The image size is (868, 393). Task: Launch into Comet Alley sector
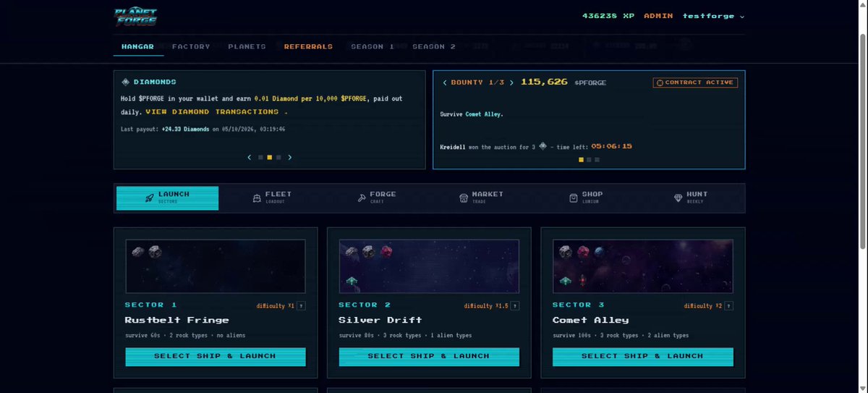coord(643,356)
